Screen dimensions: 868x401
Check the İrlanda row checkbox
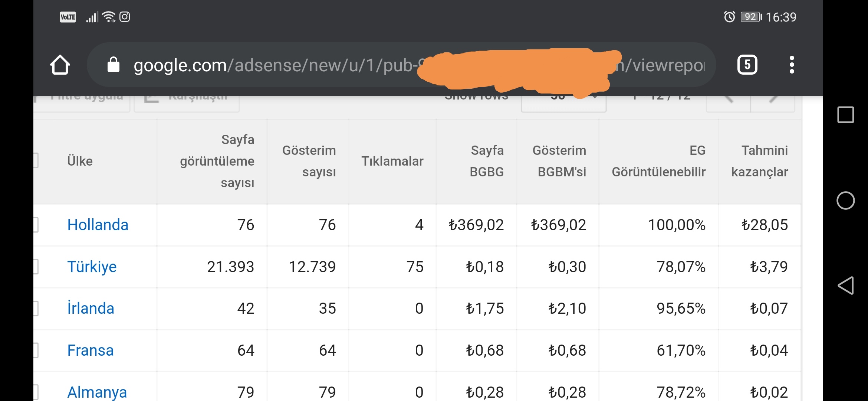click(x=36, y=308)
